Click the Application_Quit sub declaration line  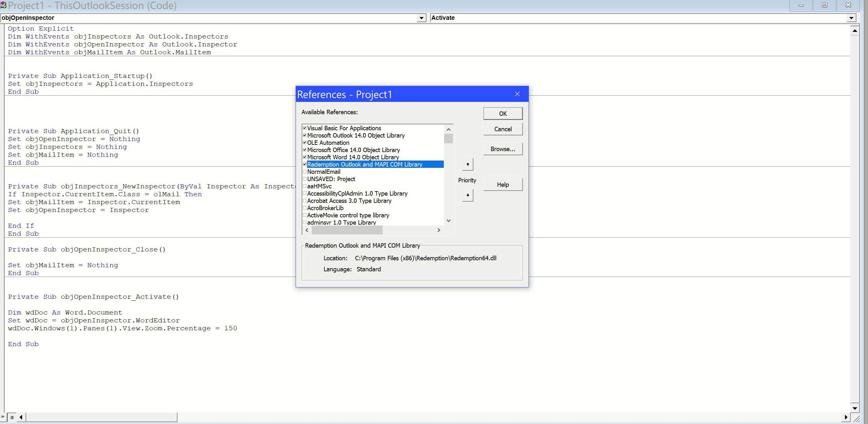(73, 131)
